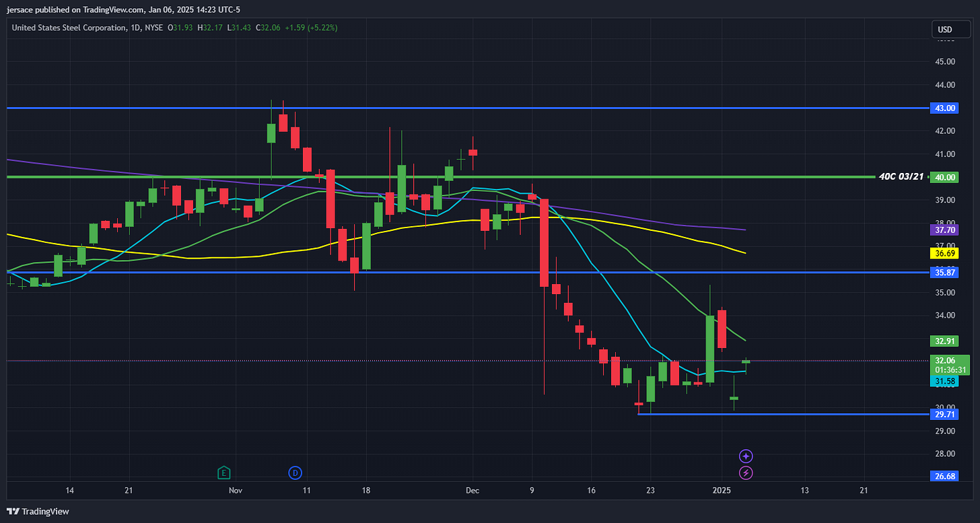Image resolution: width=980 pixels, height=523 pixels.
Task: Click the purple lightning bolt icon
Action: [746, 473]
